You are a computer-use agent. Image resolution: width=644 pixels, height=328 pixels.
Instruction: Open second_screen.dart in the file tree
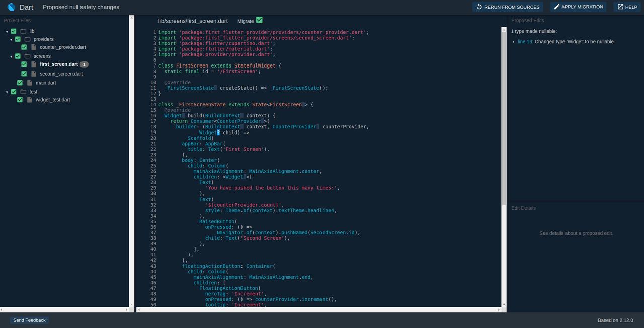pyautogui.click(x=61, y=74)
